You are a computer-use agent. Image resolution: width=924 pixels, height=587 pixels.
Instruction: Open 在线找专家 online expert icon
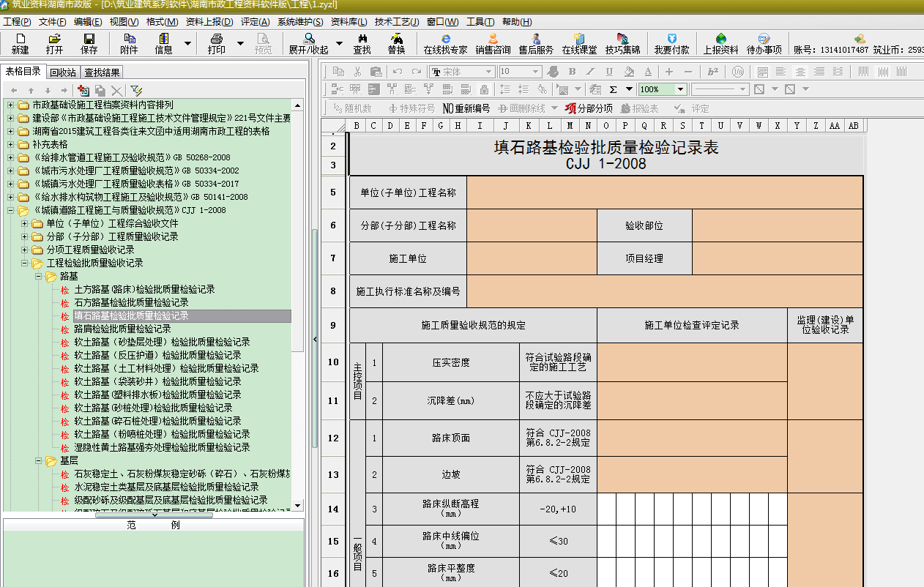tap(445, 43)
